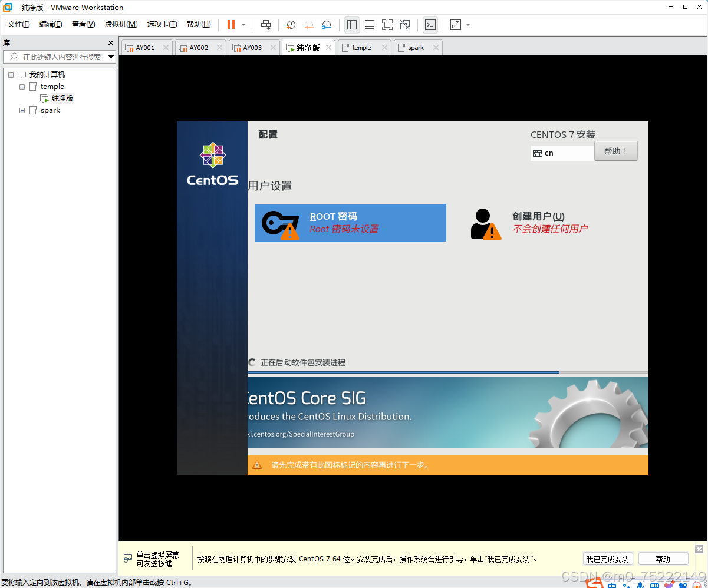
Task: Close the library (库) panel
Action: pyautogui.click(x=111, y=42)
